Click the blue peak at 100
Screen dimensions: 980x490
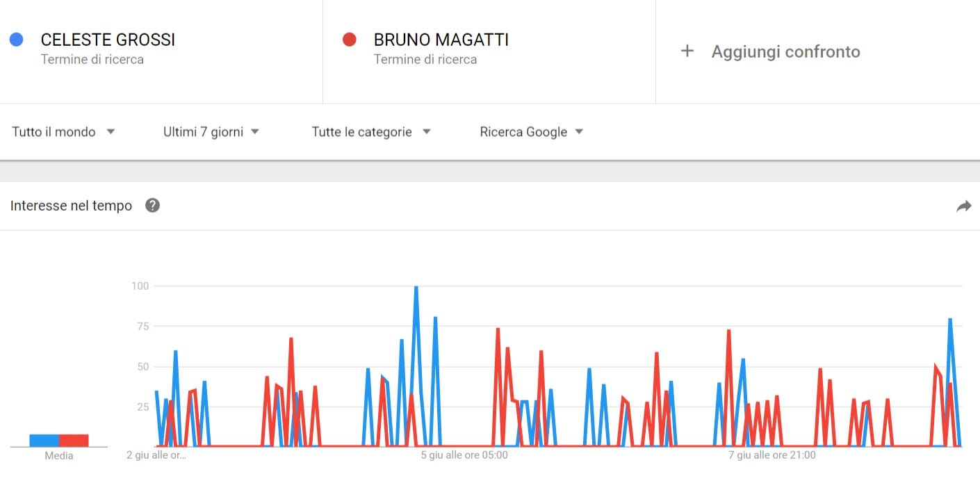pyautogui.click(x=416, y=287)
